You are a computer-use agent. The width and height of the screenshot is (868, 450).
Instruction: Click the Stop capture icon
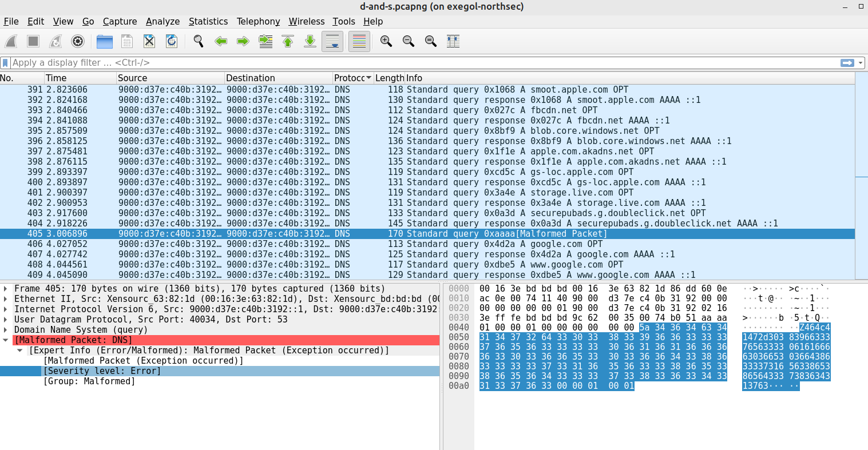click(33, 41)
